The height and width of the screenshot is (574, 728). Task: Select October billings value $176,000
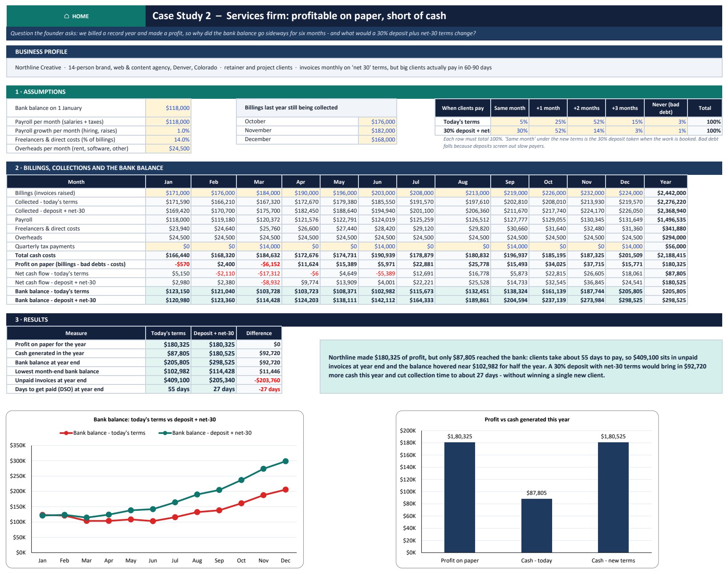tap(378, 121)
